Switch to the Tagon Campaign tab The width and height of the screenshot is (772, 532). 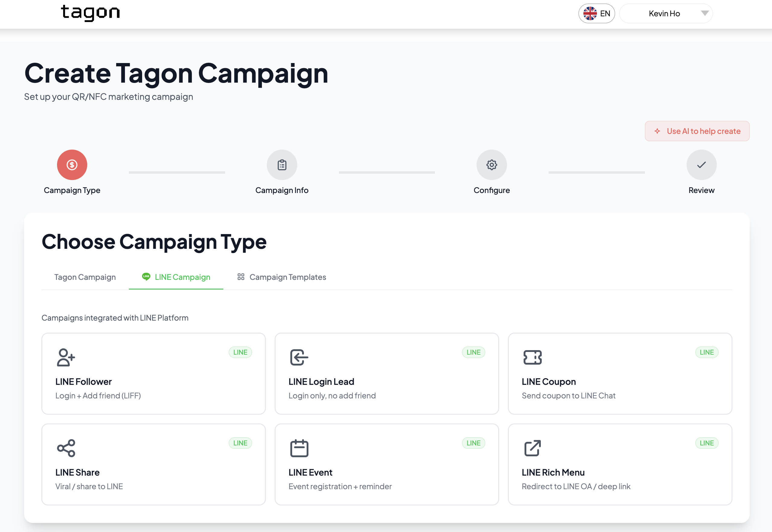[x=85, y=277]
